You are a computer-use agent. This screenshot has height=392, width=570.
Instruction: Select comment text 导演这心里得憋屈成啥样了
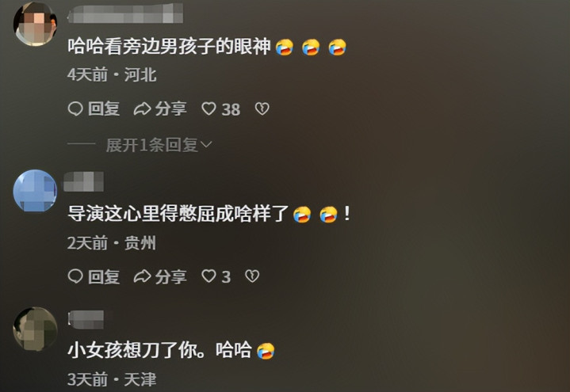point(178,213)
